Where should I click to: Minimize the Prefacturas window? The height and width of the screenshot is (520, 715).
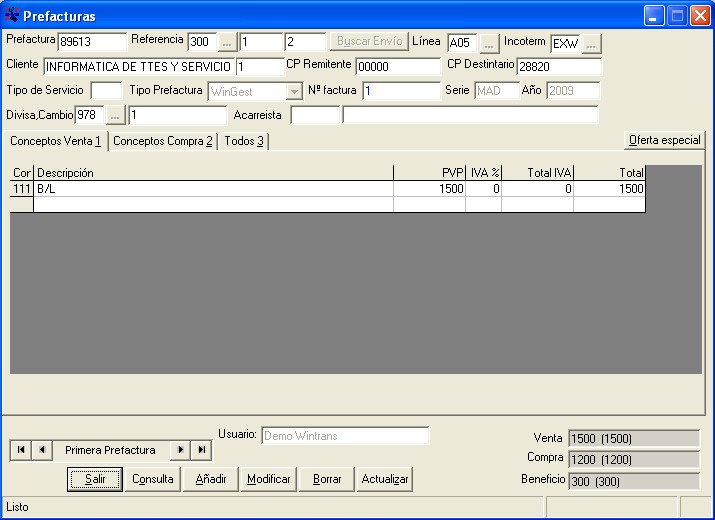point(654,16)
